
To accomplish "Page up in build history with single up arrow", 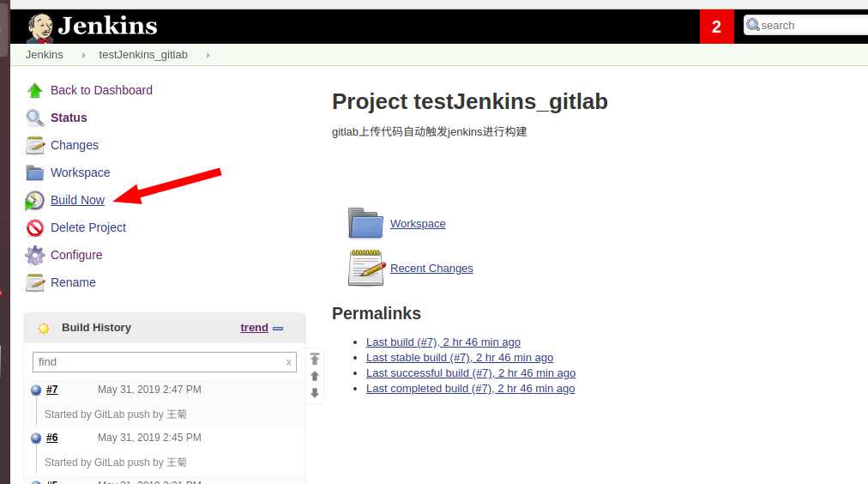I will point(315,376).
